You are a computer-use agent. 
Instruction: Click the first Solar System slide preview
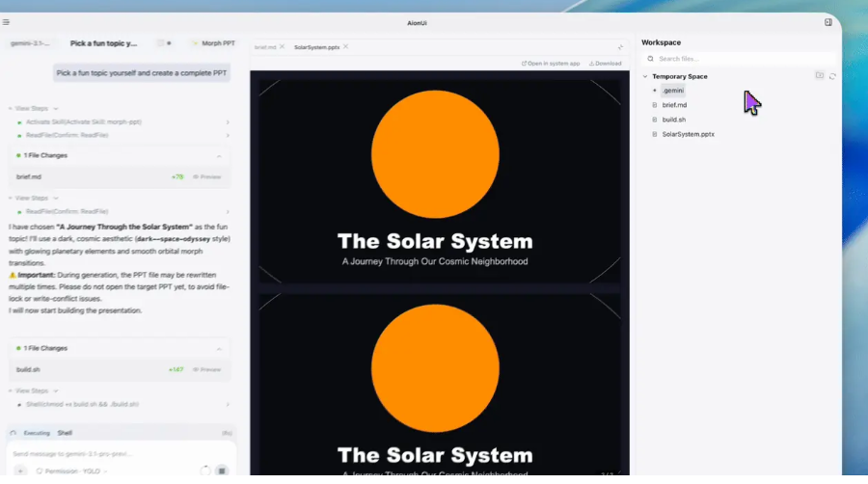click(440, 181)
